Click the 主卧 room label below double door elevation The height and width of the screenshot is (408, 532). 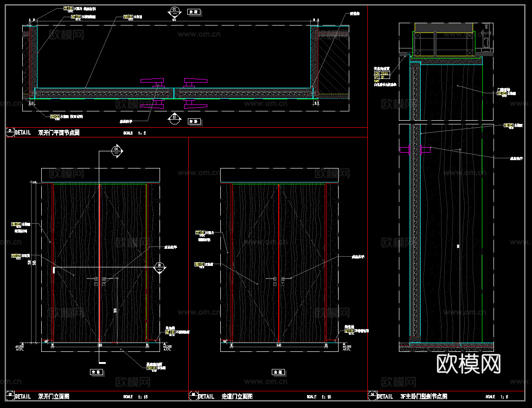pos(96,372)
